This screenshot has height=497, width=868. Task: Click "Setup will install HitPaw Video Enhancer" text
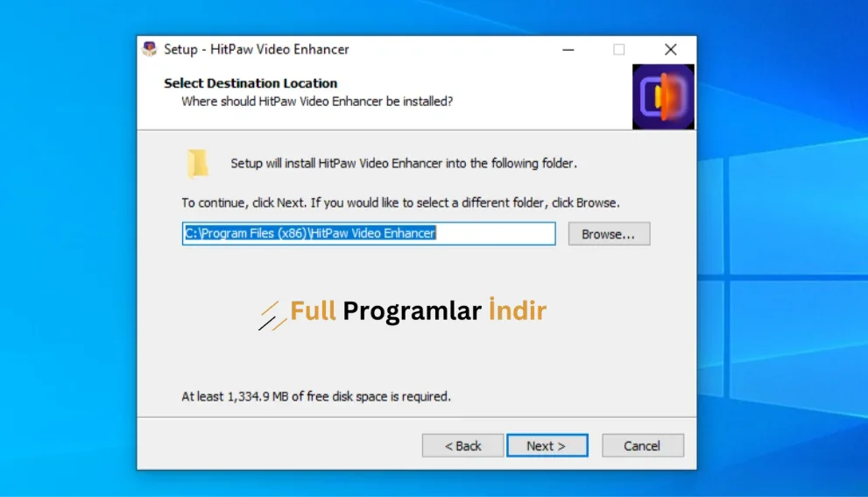[404, 163]
